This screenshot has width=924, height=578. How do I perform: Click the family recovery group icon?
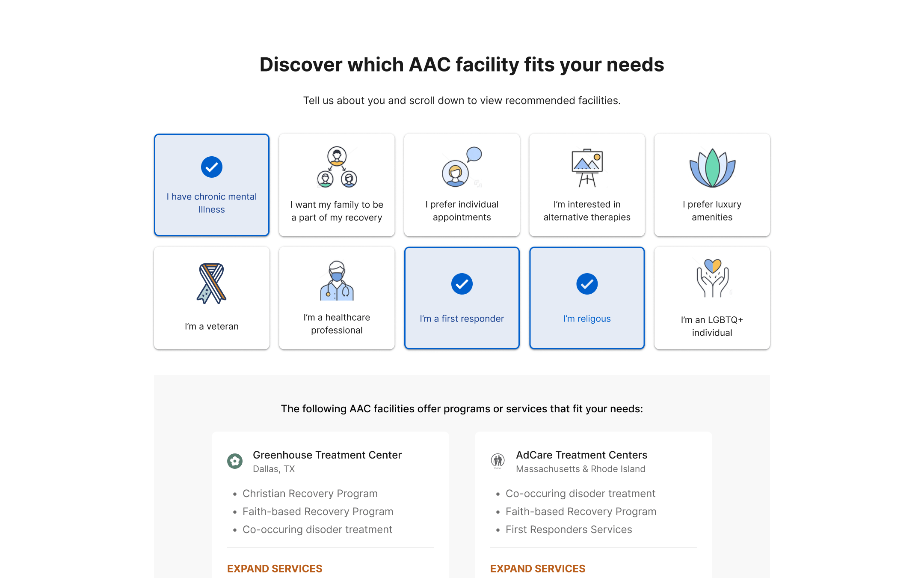pos(337,167)
